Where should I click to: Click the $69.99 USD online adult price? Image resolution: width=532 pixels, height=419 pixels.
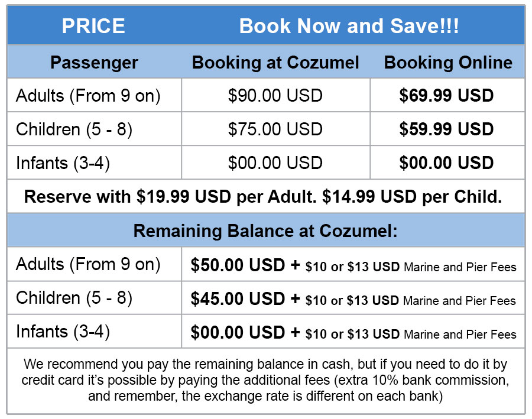[x=446, y=95]
